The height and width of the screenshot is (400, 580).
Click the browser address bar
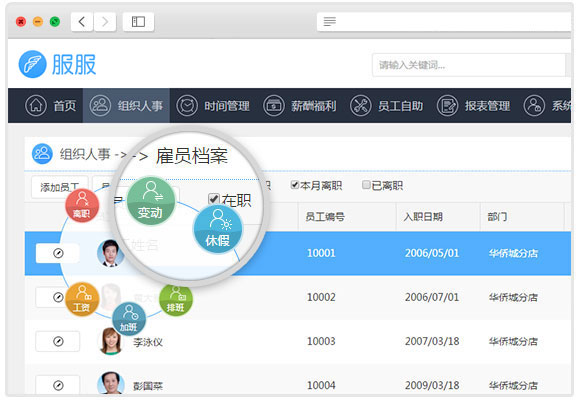pos(444,21)
